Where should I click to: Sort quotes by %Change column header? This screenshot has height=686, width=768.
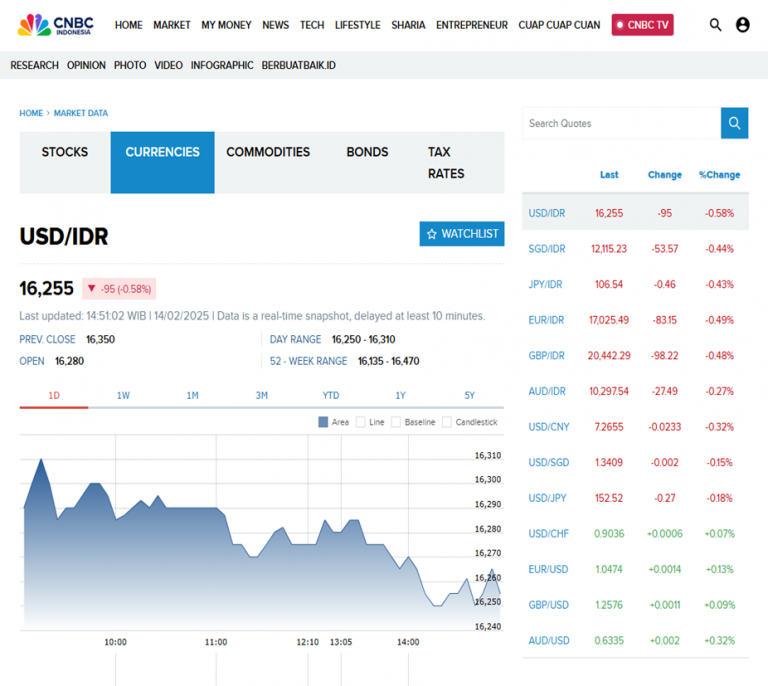[719, 175]
